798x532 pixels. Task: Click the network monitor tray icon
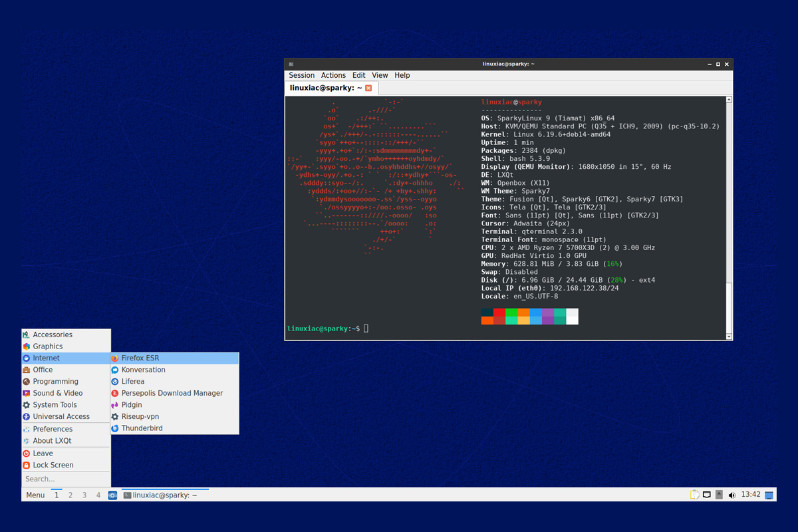[707, 495]
